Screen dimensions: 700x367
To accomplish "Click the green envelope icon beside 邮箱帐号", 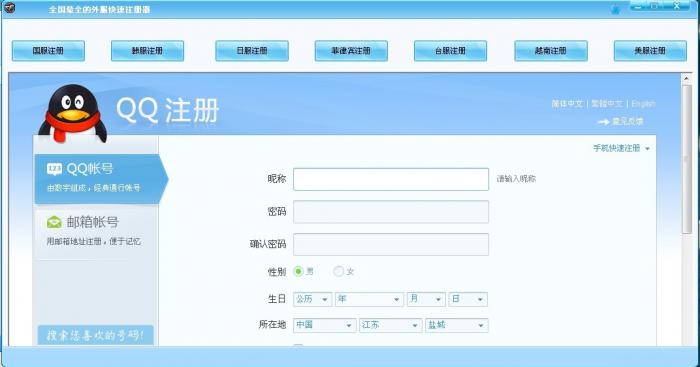I will (x=54, y=222).
